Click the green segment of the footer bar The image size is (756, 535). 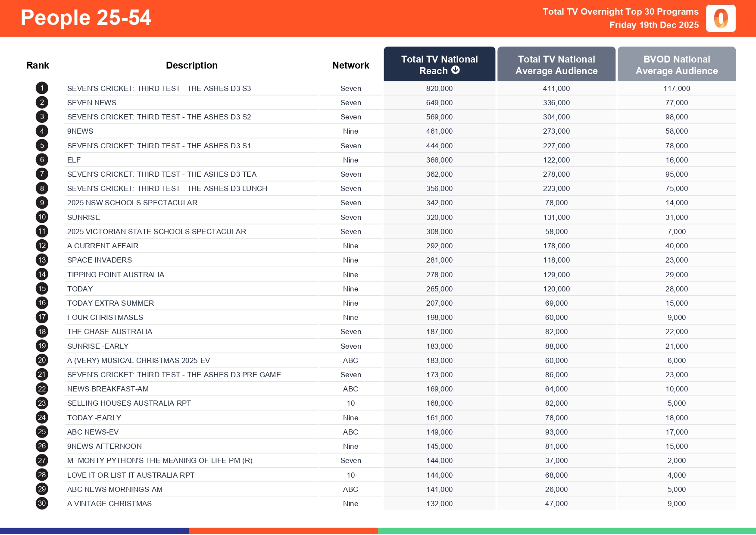(x=567, y=530)
